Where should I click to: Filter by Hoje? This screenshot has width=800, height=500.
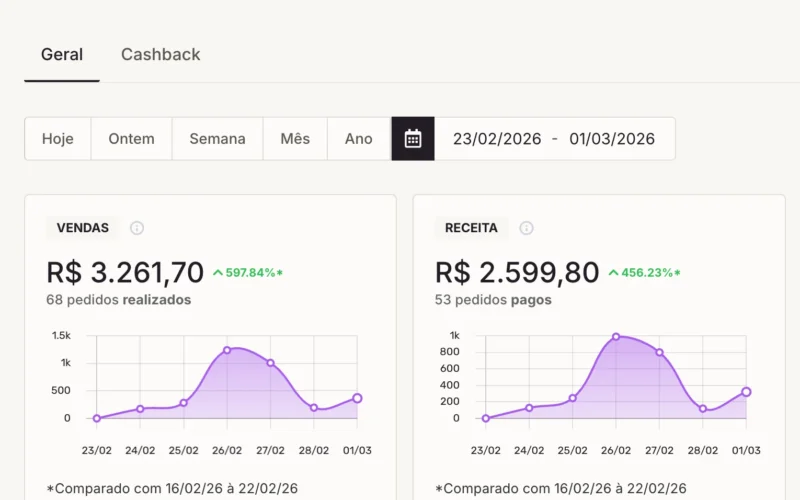58,139
